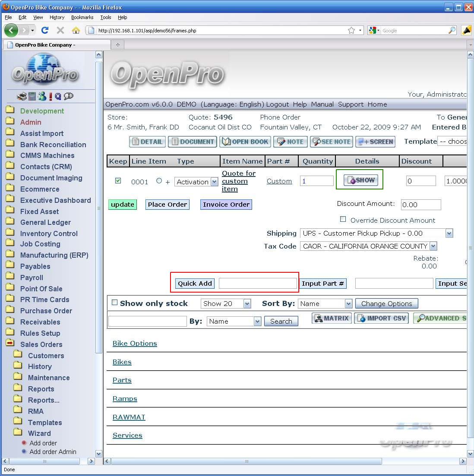
Task: Open the Bookmarks menu
Action: [82, 17]
